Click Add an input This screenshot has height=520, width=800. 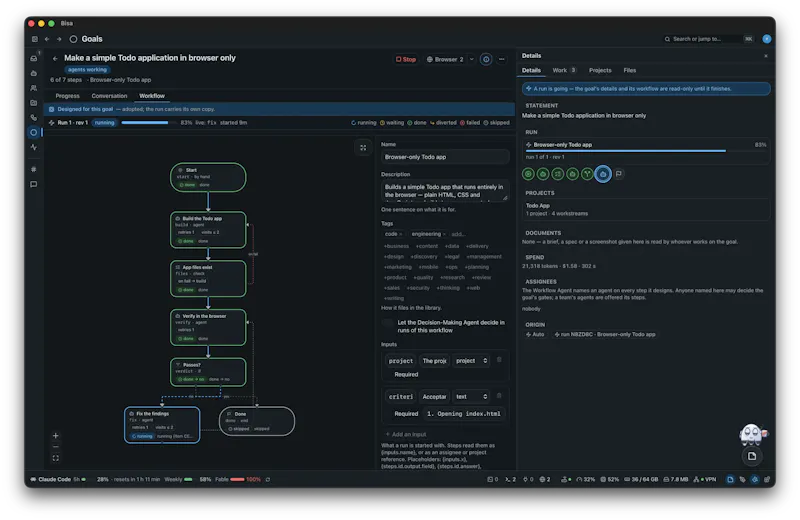tap(406, 434)
